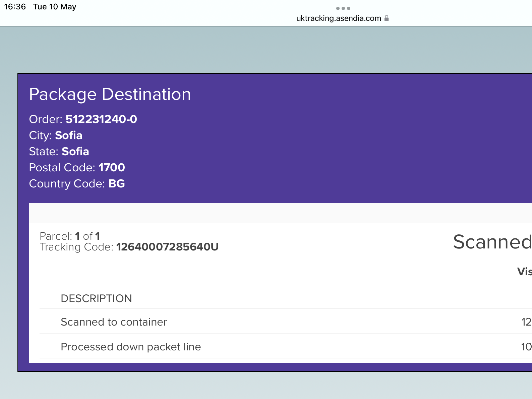Click the Package Destination heading
The image size is (532, 399).
coord(110,94)
